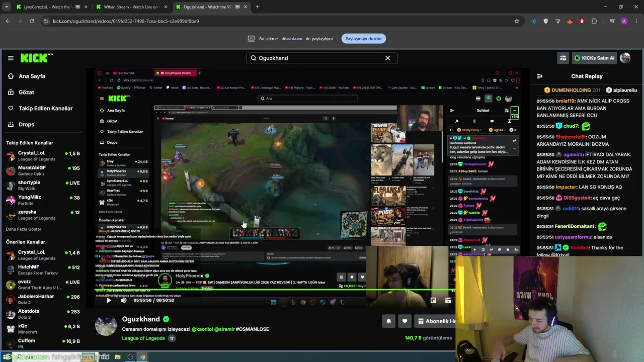The width and height of the screenshot is (644, 362).
Task: Reload the current page
Action: coord(32,21)
